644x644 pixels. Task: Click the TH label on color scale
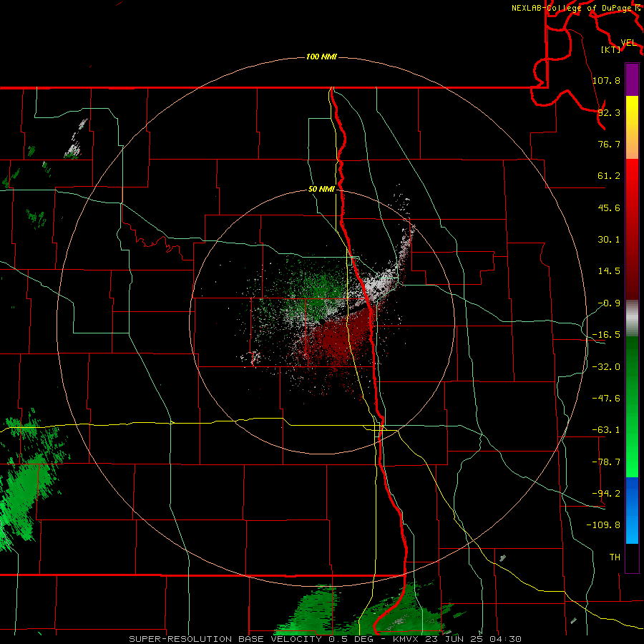[x=615, y=557]
